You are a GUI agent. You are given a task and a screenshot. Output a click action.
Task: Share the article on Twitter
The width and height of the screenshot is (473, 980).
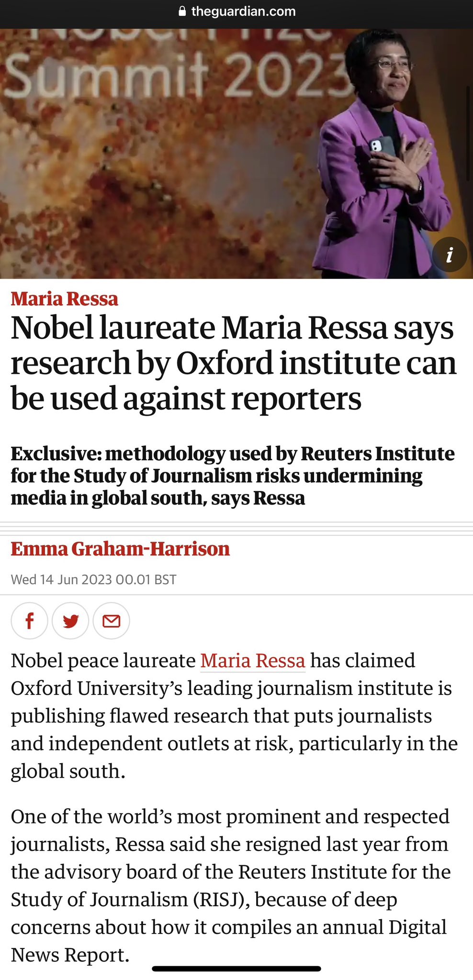click(70, 621)
